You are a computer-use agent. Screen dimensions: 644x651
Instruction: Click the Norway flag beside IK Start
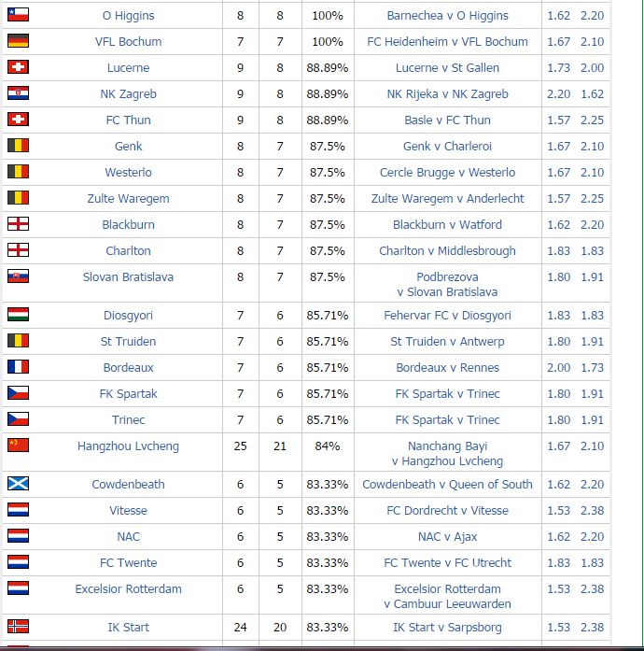(x=19, y=626)
